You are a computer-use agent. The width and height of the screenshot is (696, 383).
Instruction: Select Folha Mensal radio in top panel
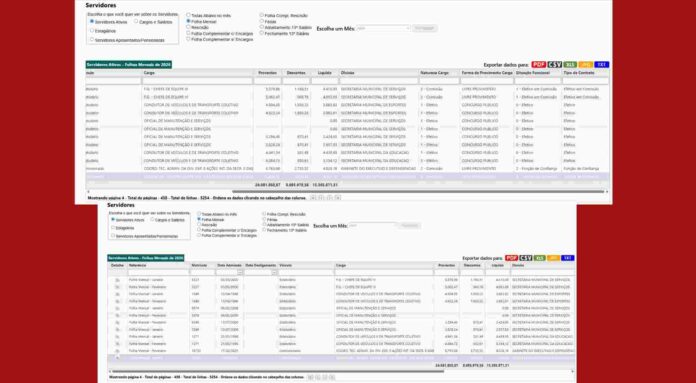(x=189, y=21)
